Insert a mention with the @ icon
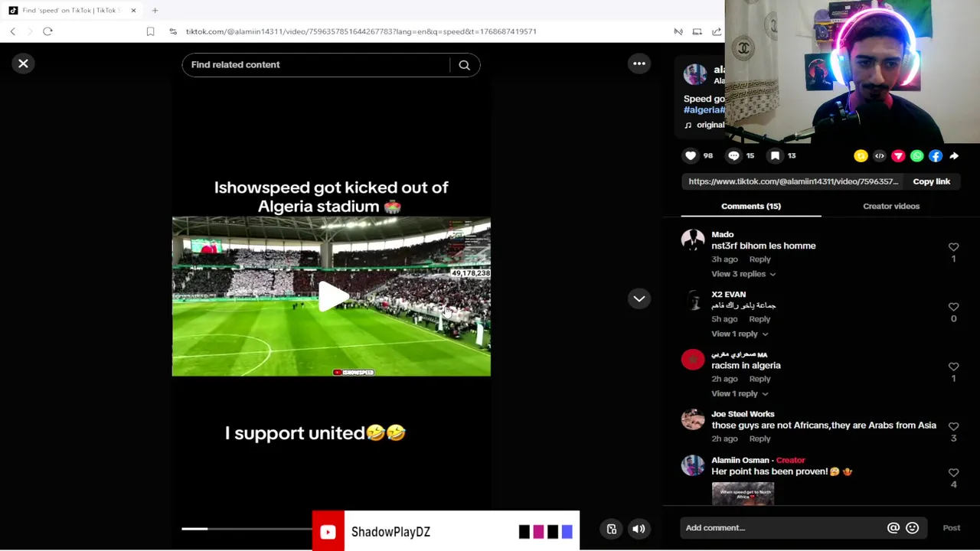This screenshot has height=551, width=980. point(893,527)
